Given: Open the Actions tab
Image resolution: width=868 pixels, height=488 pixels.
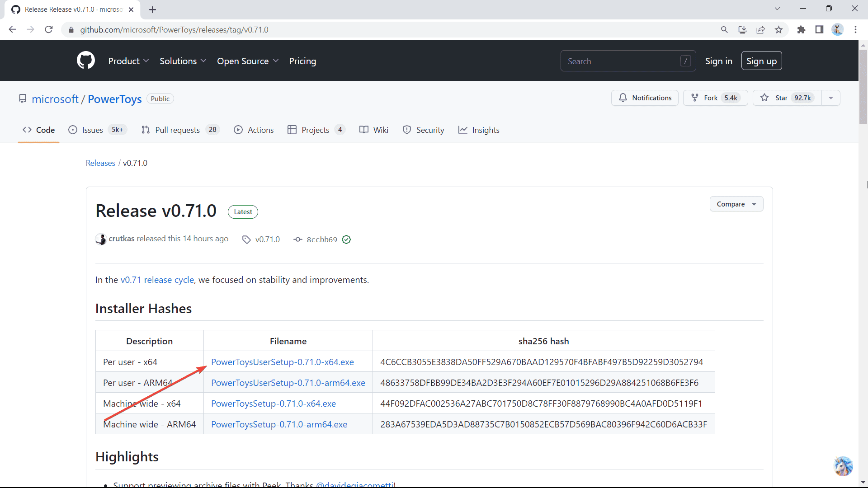Looking at the screenshot, I should pos(254,130).
